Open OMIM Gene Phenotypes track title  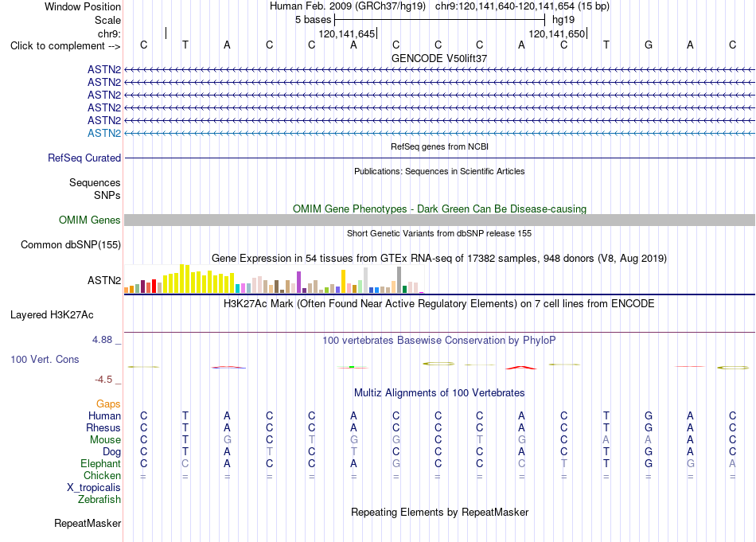click(439, 209)
